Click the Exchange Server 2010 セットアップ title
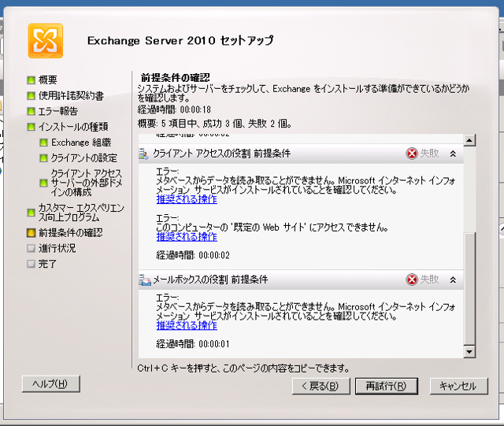The image size is (504, 426). (180, 40)
